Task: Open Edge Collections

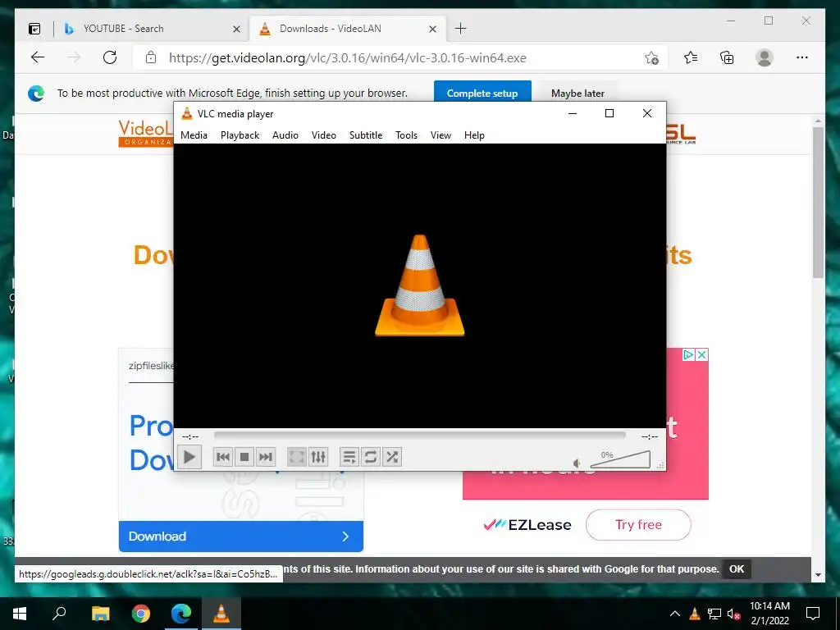Action: coord(727,57)
